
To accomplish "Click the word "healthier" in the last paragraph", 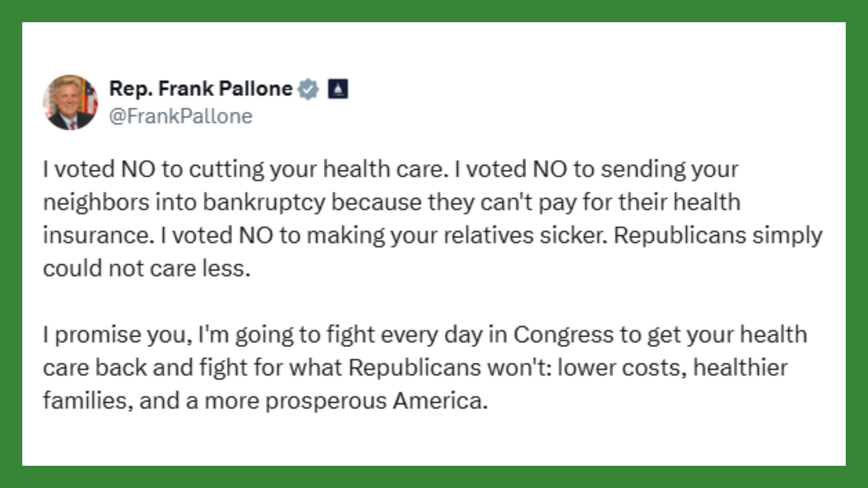I will (740, 368).
